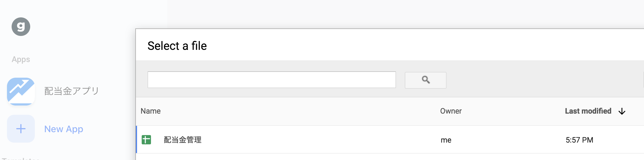The height and width of the screenshot is (160, 644).
Task: Focus the file search text field
Action: [x=271, y=80]
